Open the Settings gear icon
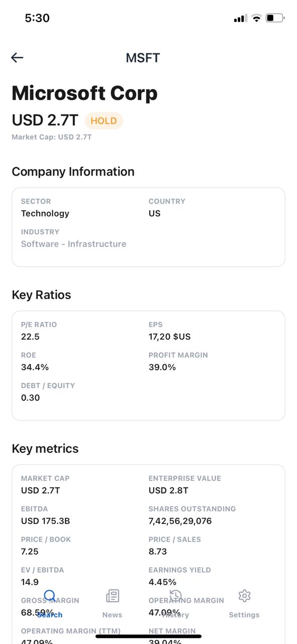297x644 pixels. (244, 595)
